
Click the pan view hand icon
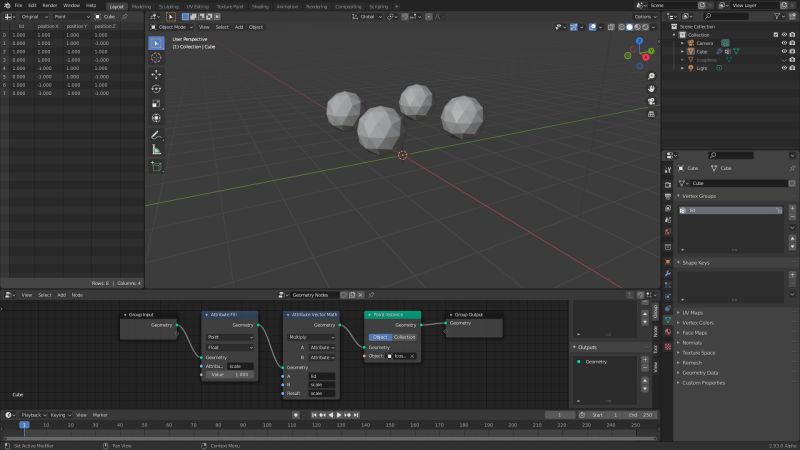point(651,89)
